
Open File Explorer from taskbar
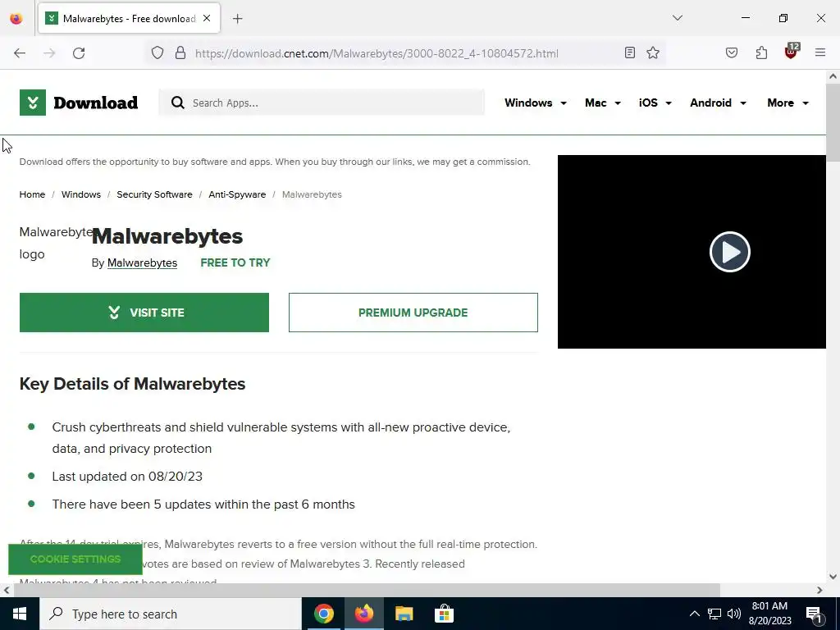point(404,614)
